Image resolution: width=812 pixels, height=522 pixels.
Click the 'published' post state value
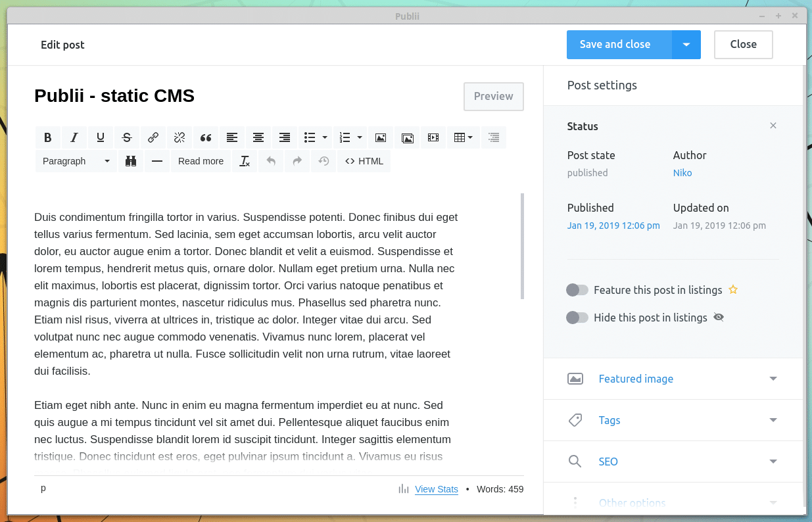[588, 173]
